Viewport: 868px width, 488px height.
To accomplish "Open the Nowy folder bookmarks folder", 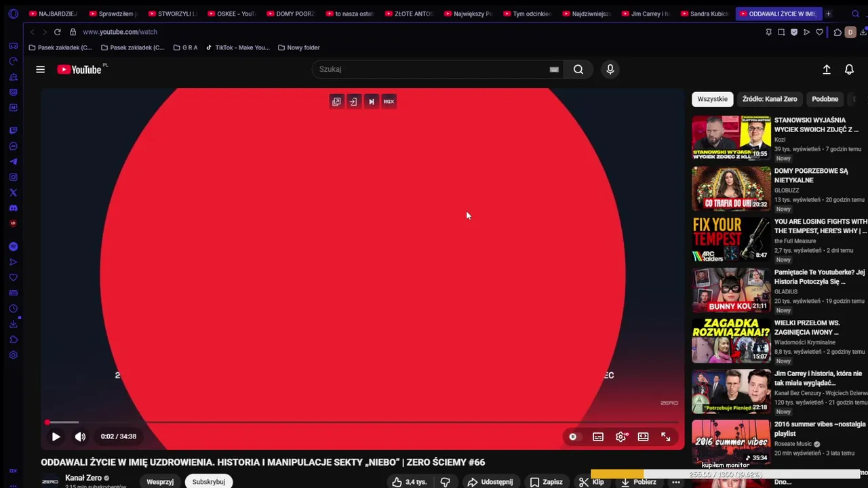I will 298,47.
